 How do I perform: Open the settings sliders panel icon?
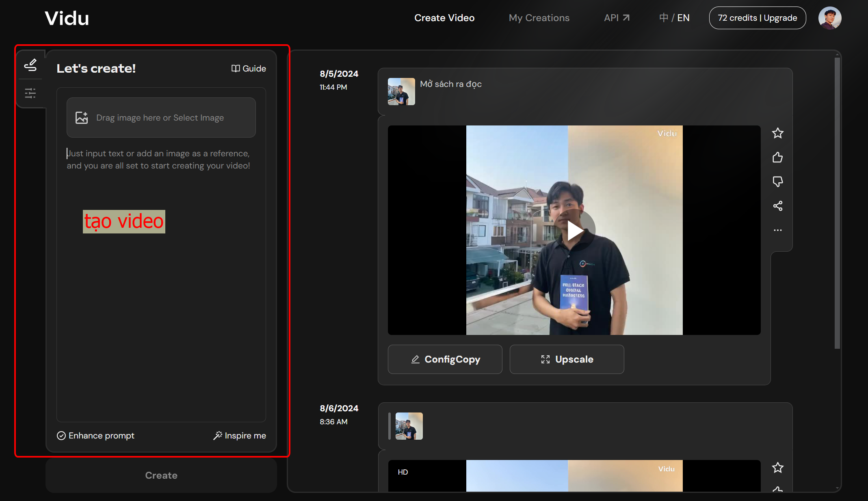click(x=30, y=93)
